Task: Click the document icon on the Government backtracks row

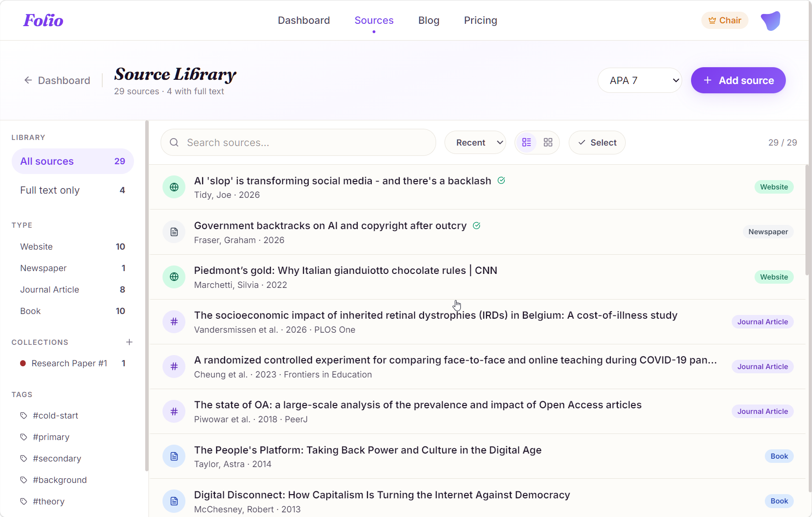Action: [x=174, y=232]
